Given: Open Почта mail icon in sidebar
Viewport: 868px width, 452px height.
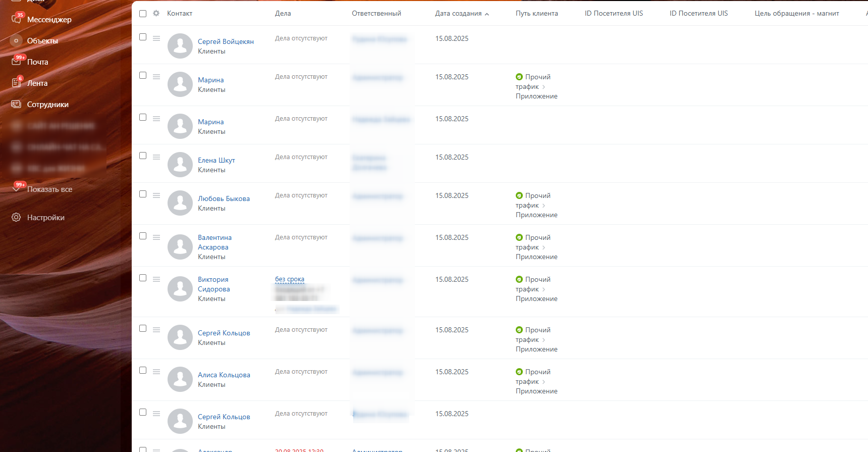Looking at the screenshot, I should pyautogui.click(x=16, y=62).
